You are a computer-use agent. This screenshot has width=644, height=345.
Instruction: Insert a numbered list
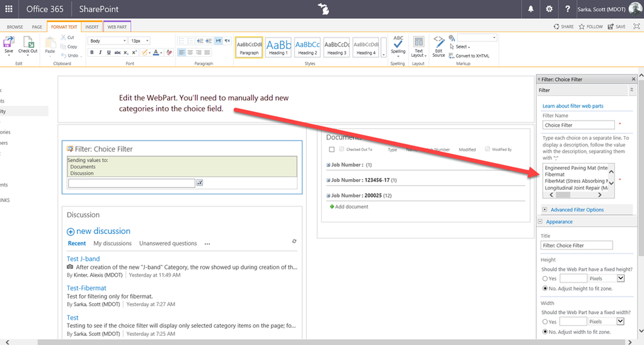click(x=190, y=41)
